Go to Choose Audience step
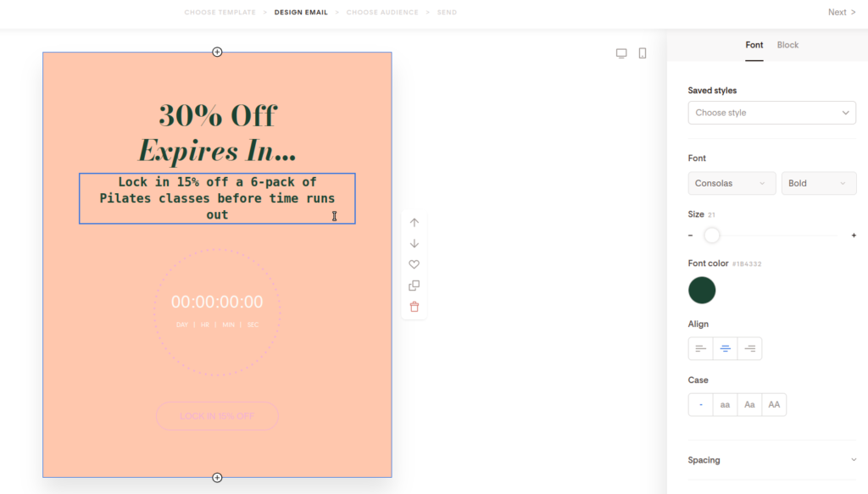Image resolution: width=868 pixels, height=494 pixels. point(382,12)
